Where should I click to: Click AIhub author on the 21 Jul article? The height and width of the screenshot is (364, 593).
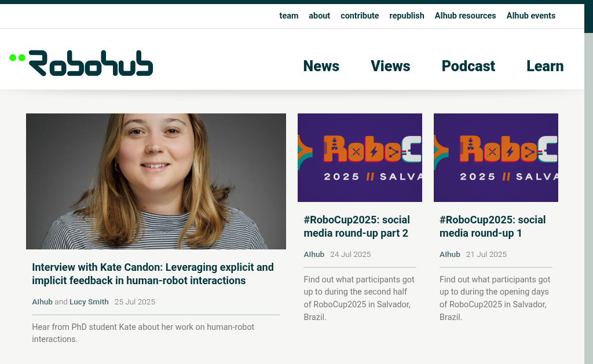(449, 255)
